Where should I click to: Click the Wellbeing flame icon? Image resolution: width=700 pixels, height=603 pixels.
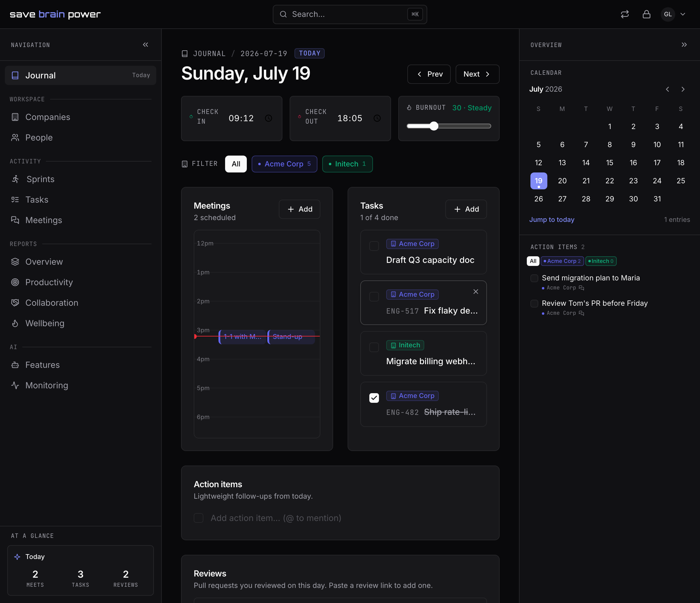click(x=15, y=323)
